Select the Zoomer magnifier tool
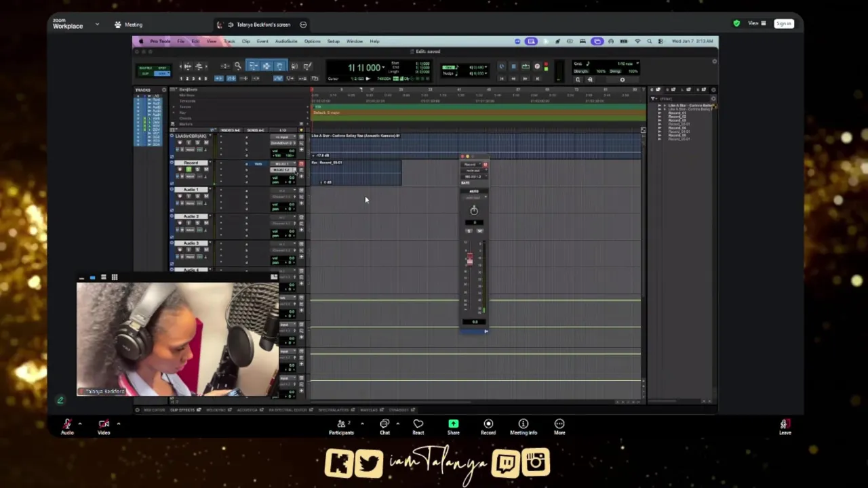This screenshot has height=488, width=868. coord(238,66)
